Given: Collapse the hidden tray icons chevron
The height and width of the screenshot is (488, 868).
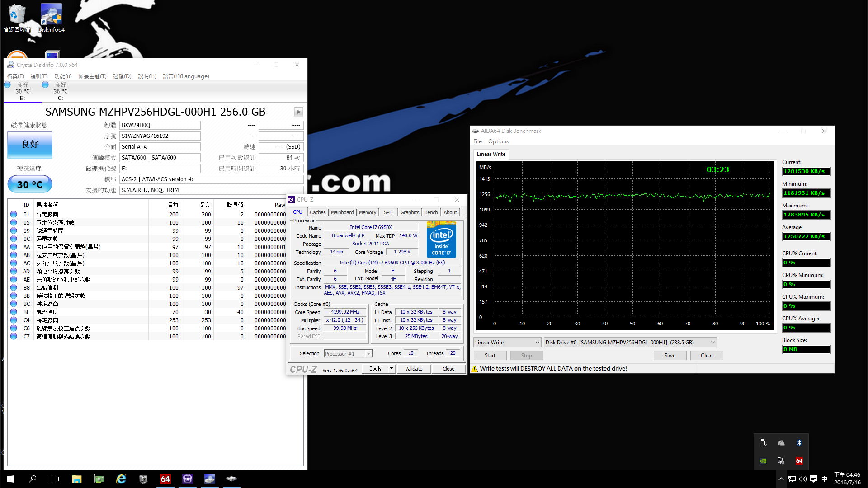Looking at the screenshot, I should [x=781, y=479].
